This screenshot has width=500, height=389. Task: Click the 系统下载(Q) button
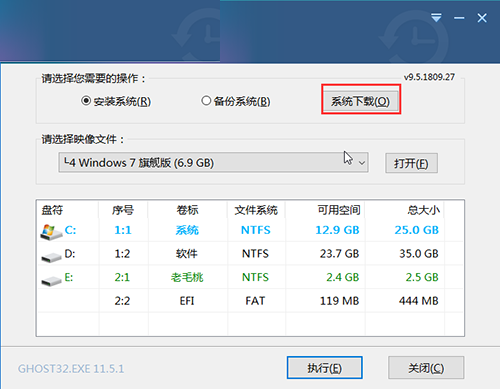[x=361, y=101]
